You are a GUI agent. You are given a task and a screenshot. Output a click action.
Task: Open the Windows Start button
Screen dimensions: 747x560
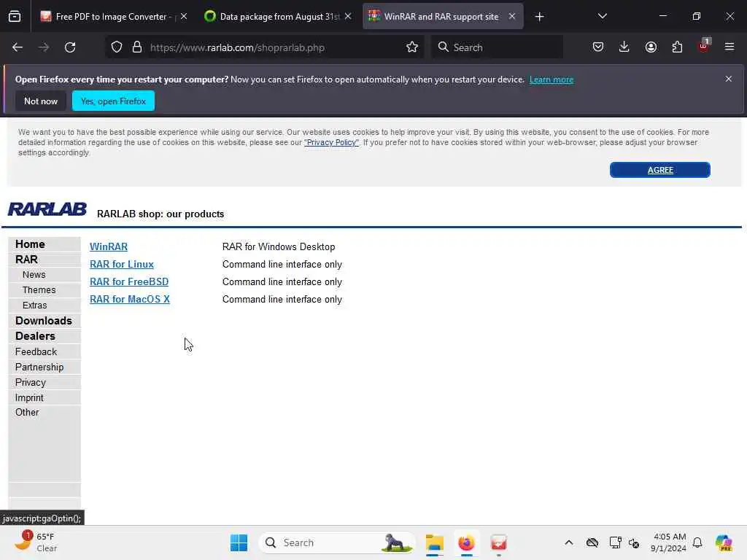pos(239,542)
